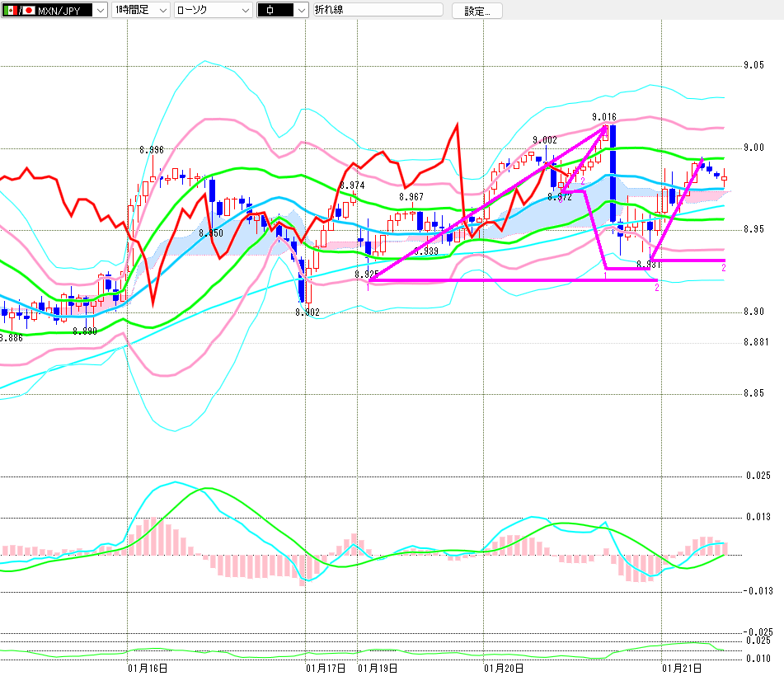Open the ローソク chart type dropdown
The width and height of the screenshot is (784, 676).
coord(245,11)
